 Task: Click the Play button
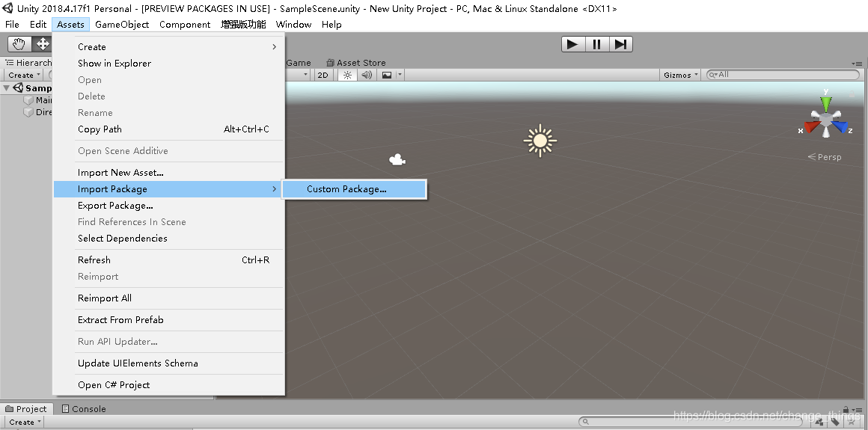[x=573, y=44]
